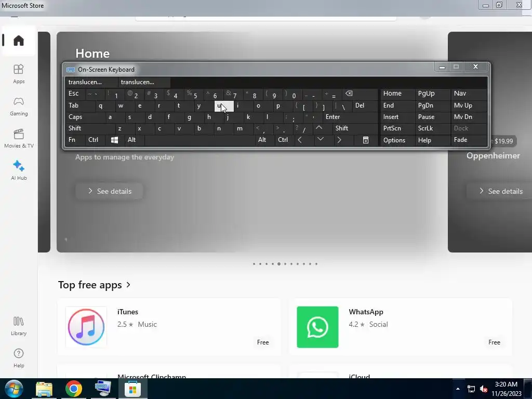Toggle the right Alt key

(x=264, y=140)
